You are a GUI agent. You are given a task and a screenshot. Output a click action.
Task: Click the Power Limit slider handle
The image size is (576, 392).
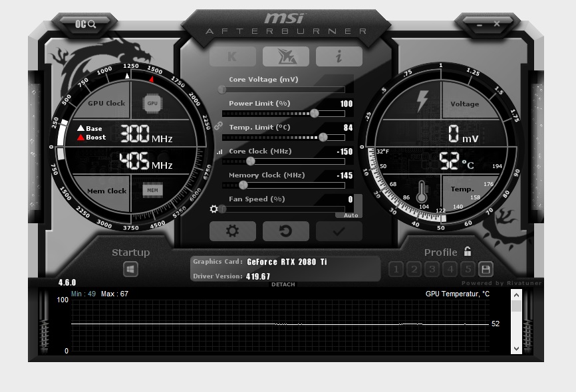315,114
